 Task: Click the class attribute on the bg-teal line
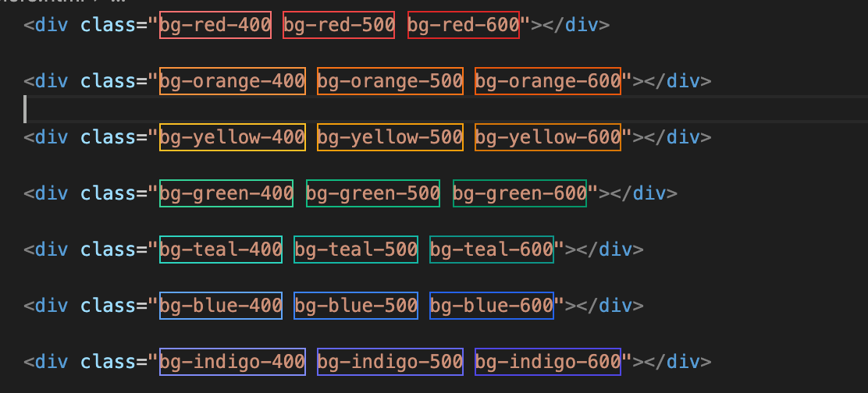108,250
